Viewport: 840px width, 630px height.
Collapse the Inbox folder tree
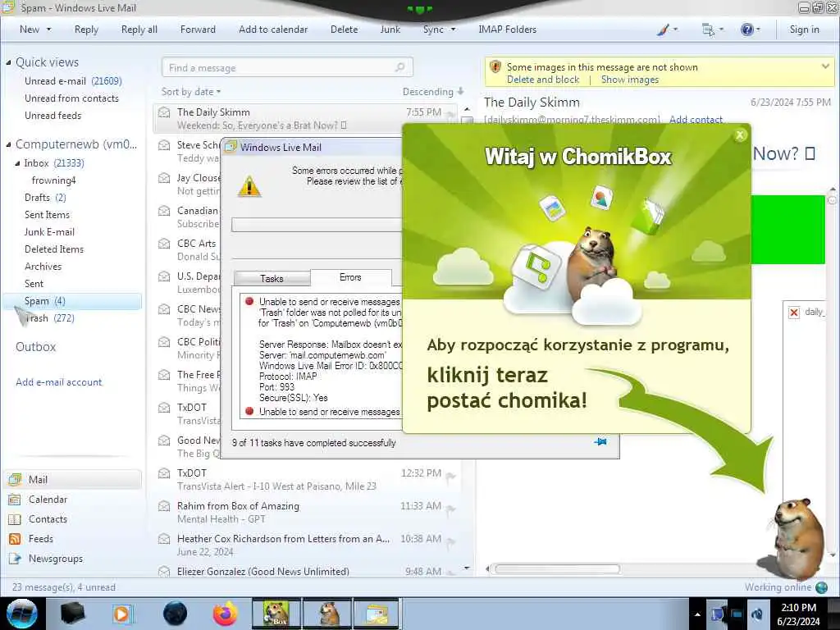(x=17, y=163)
